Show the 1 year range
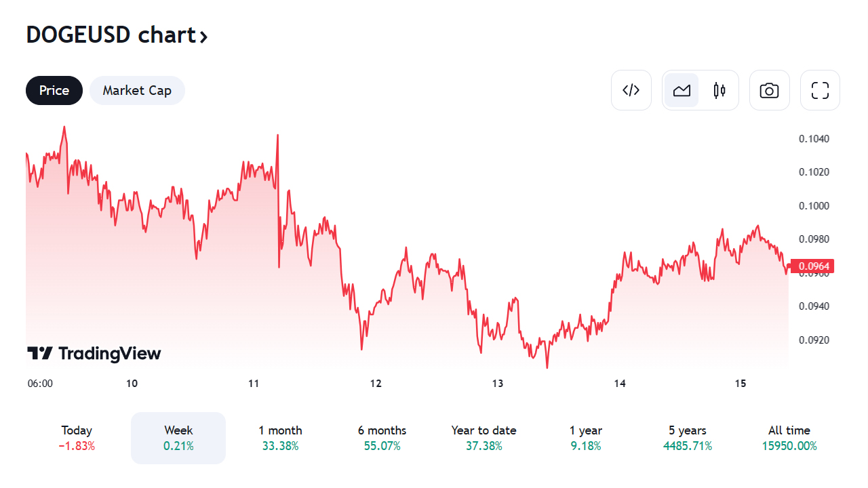Screen dimensions: 868x488 click(x=586, y=438)
